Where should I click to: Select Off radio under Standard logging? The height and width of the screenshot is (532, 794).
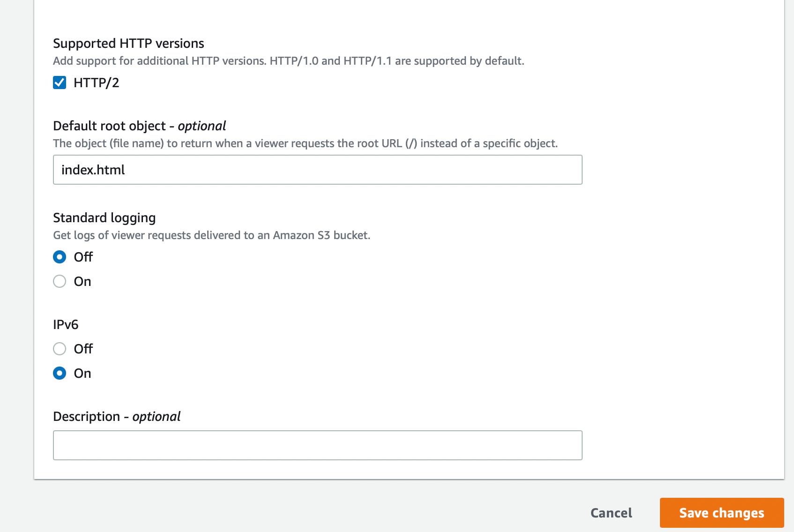point(60,257)
